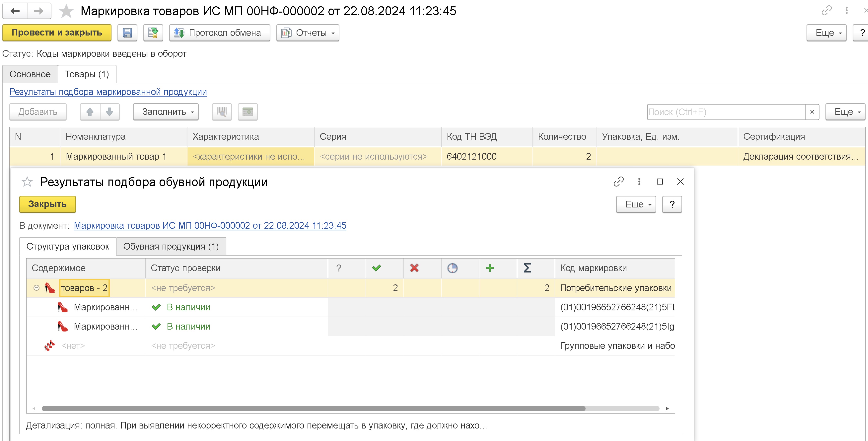
Task: Click the Номенклатура column header
Action: (x=124, y=136)
